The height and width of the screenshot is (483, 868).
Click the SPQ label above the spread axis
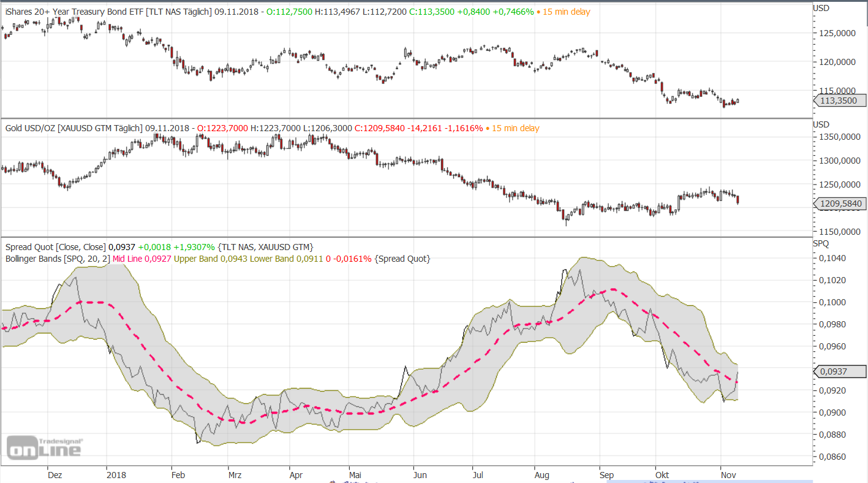(x=821, y=243)
